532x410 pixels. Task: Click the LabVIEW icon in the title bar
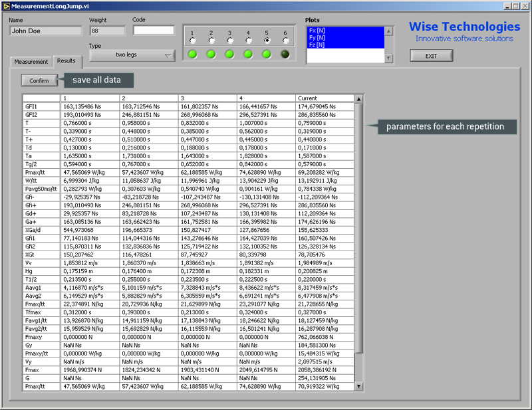click(6, 6)
